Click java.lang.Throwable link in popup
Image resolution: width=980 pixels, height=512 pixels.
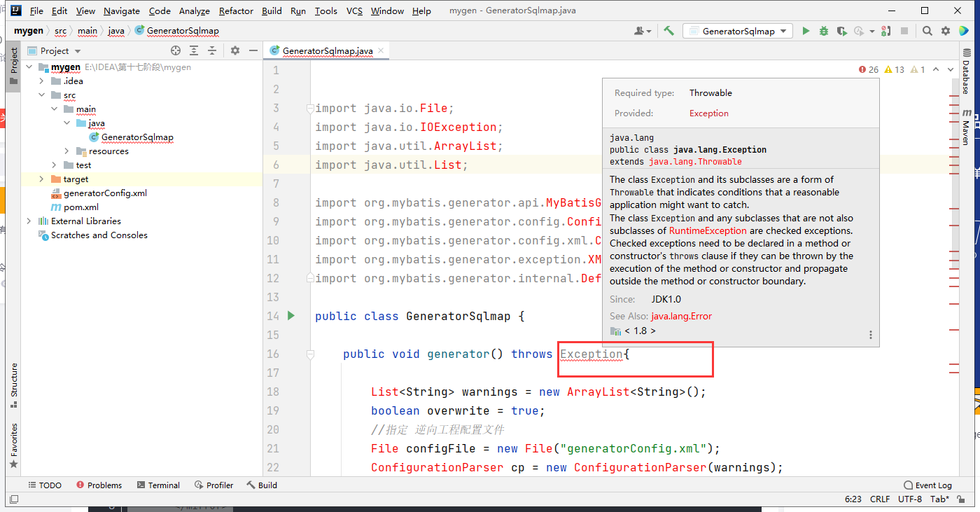[695, 162]
